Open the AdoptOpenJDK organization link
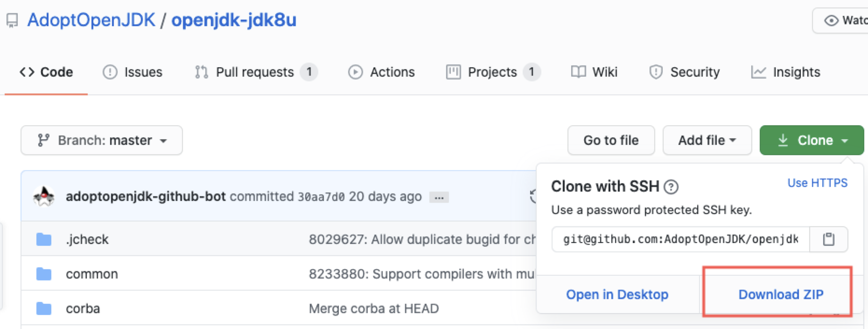Screen dimensions: 868x329 tap(91, 20)
